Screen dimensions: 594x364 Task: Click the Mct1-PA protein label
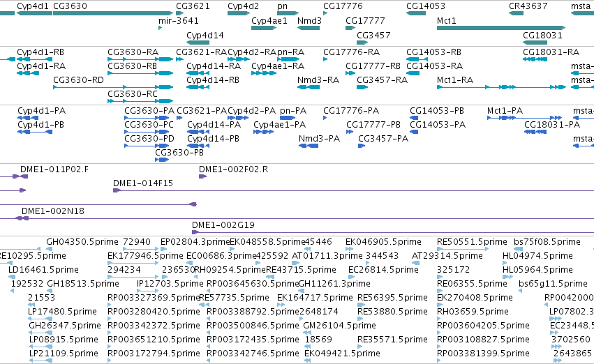click(x=505, y=110)
